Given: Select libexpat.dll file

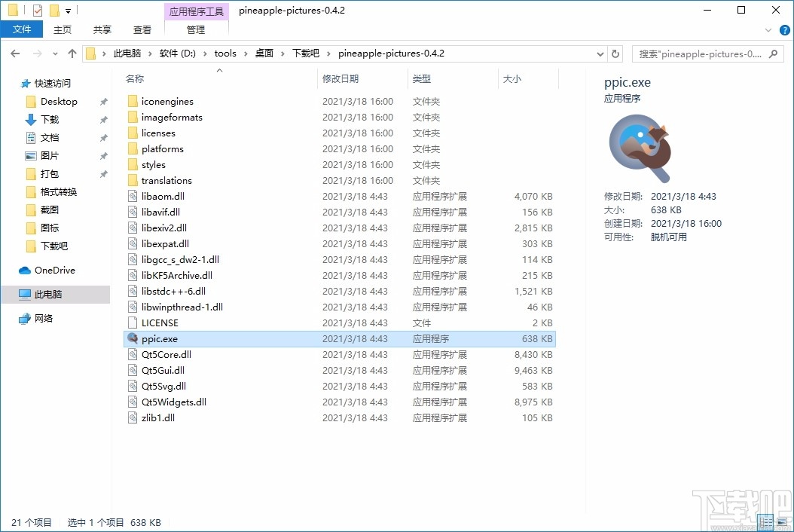Looking at the screenshot, I should click(x=165, y=243).
